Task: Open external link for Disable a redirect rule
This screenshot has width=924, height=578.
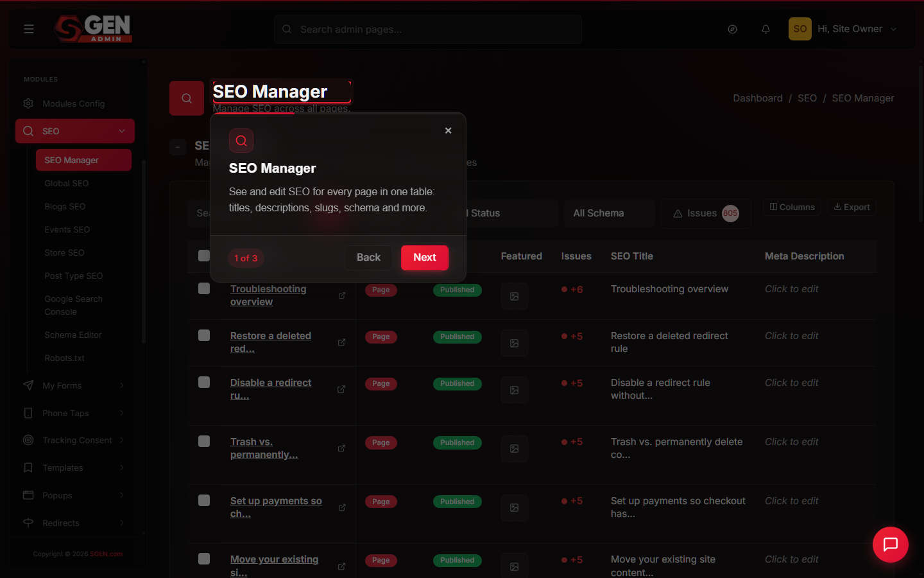Action: 342,389
